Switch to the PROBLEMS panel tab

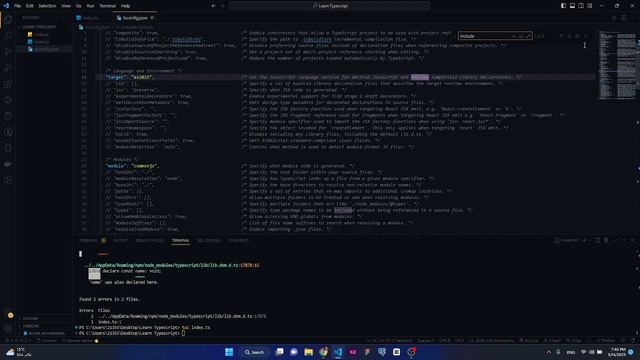(88, 240)
